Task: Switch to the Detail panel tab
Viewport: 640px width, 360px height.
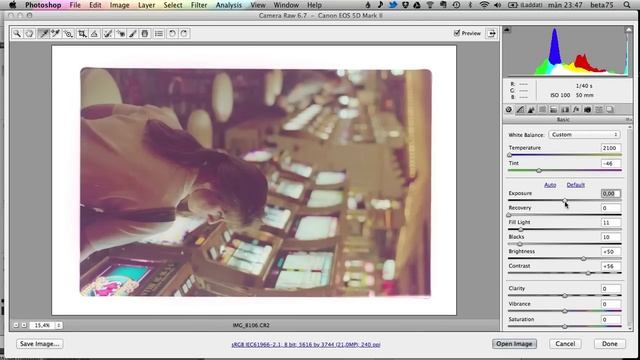Action: pyautogui.click(x=531, y=109)
